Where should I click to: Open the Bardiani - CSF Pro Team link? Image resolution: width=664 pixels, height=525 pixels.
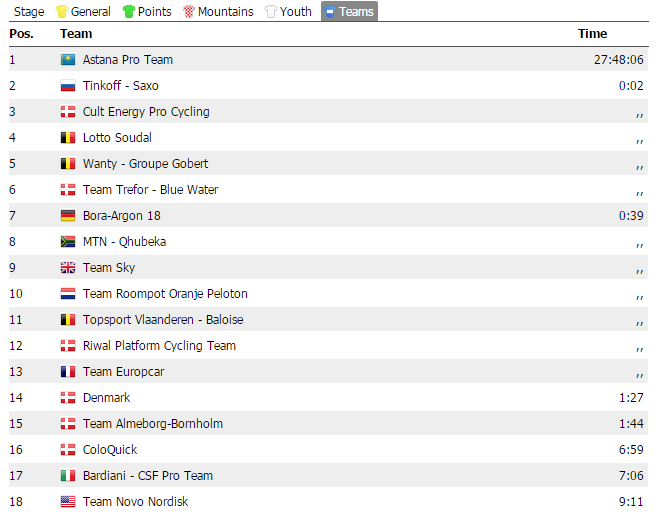[x=148, y=476]
